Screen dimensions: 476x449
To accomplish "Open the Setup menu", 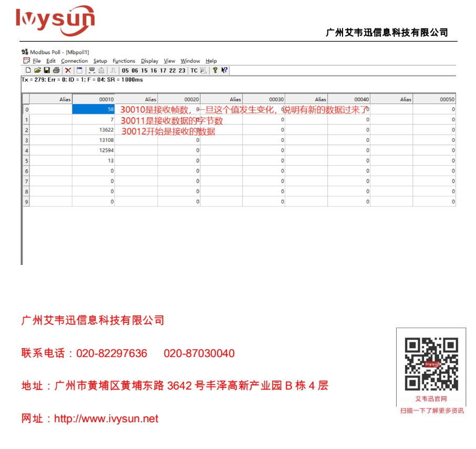I will (100, 61).
